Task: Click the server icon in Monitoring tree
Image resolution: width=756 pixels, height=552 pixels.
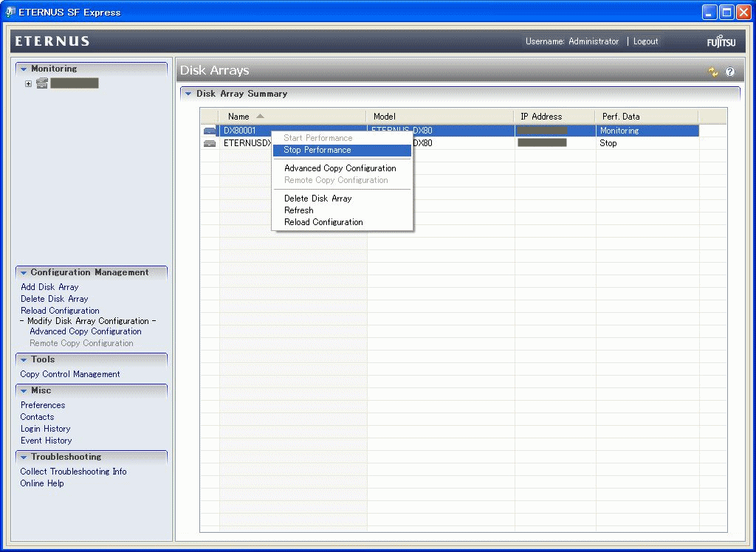Action: click(42, 83)
